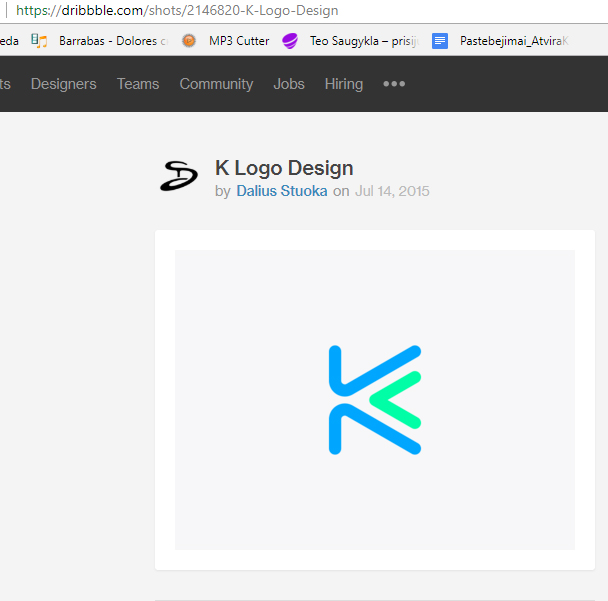Open the Teams section

click(138, 84)
